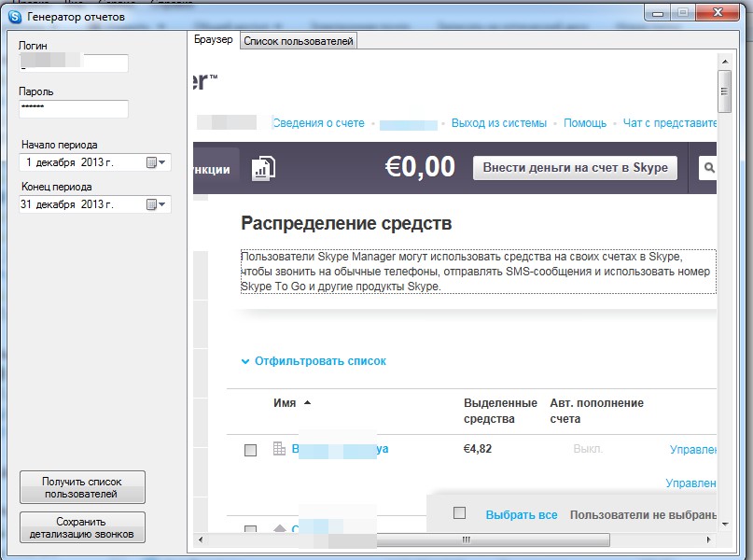753x560 pixels.
Task: Click the Выкл. auto top-up status
Action: 588,449
